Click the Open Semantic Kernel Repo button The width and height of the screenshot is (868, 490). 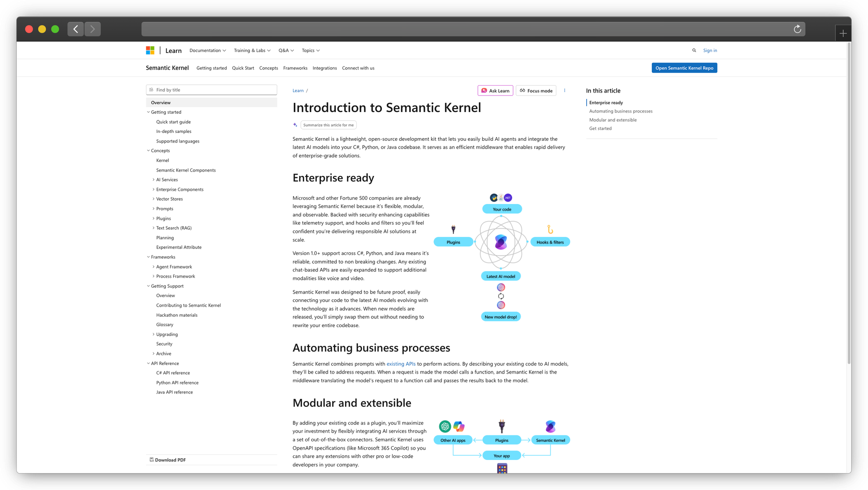click(684, 68)
